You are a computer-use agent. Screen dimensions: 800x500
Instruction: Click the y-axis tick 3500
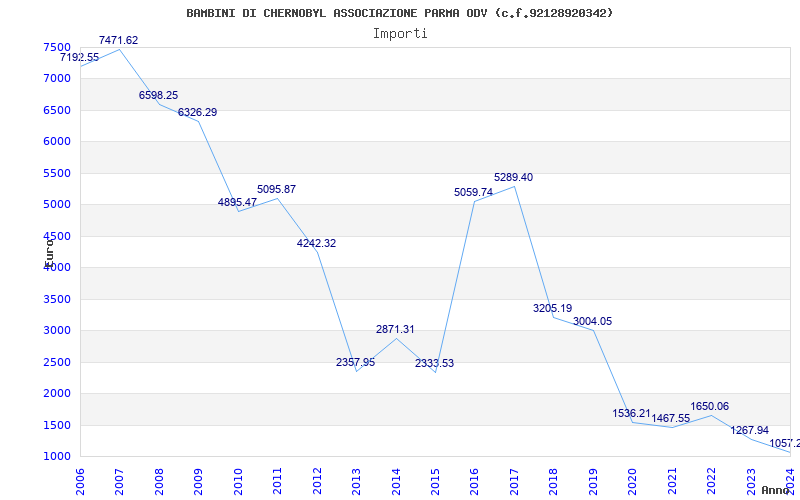57,299
